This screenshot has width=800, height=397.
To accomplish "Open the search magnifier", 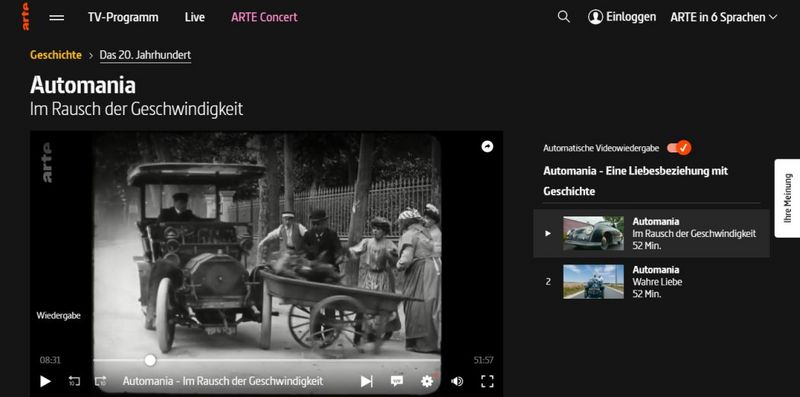I will [563, 17].
